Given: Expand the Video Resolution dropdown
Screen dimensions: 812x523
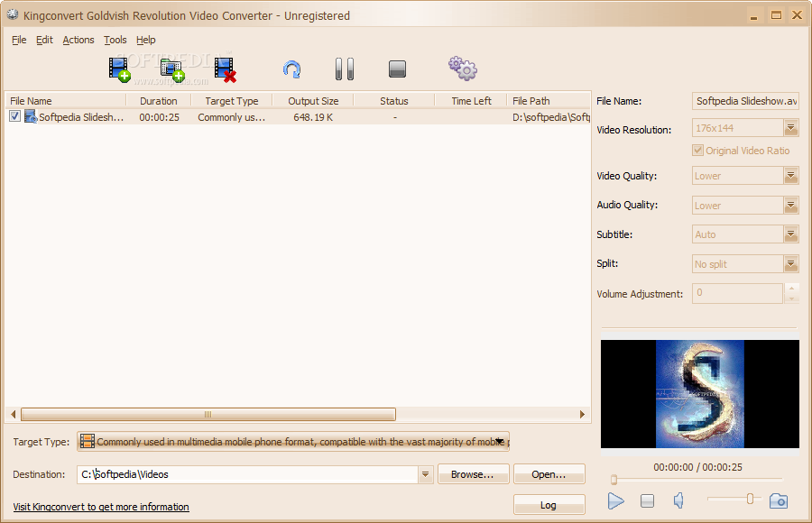Looking at the screenshot, I should coord(790,127).
